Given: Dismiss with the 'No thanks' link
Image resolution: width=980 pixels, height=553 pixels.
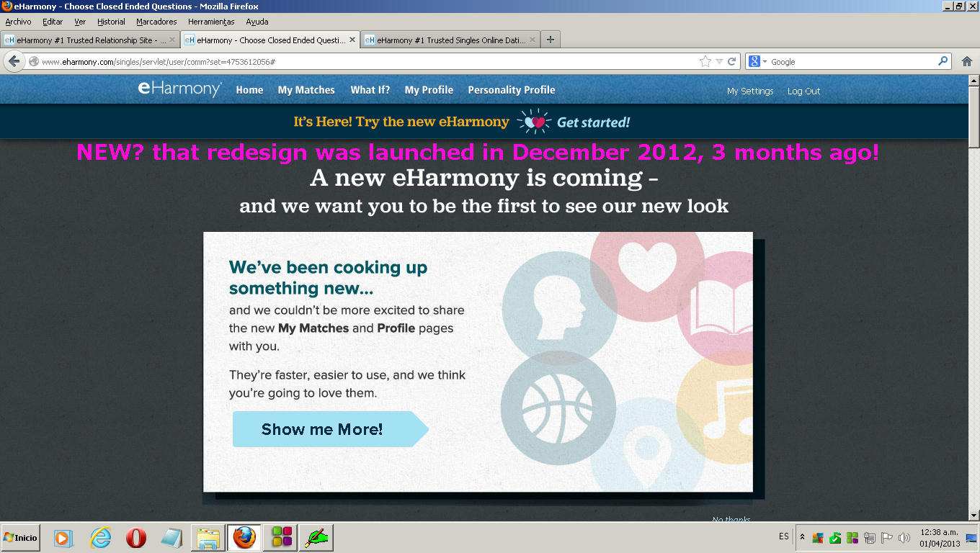Looking at the screenshot, I should pos(731,519).
